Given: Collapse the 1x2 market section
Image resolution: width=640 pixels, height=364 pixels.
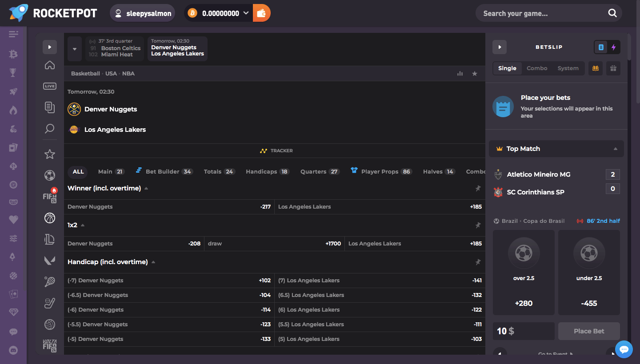Looking at the screenshot, I should (x=83, y=226).
